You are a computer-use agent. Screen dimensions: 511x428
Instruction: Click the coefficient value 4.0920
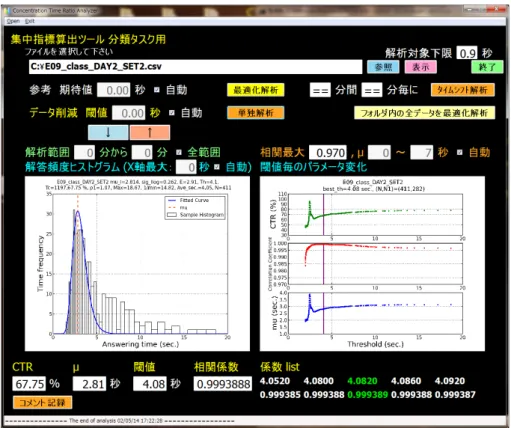tap(450, 381)
